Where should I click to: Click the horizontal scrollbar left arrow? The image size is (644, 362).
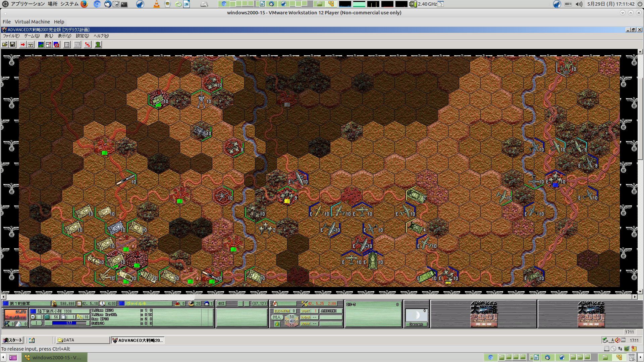(4, 297)
